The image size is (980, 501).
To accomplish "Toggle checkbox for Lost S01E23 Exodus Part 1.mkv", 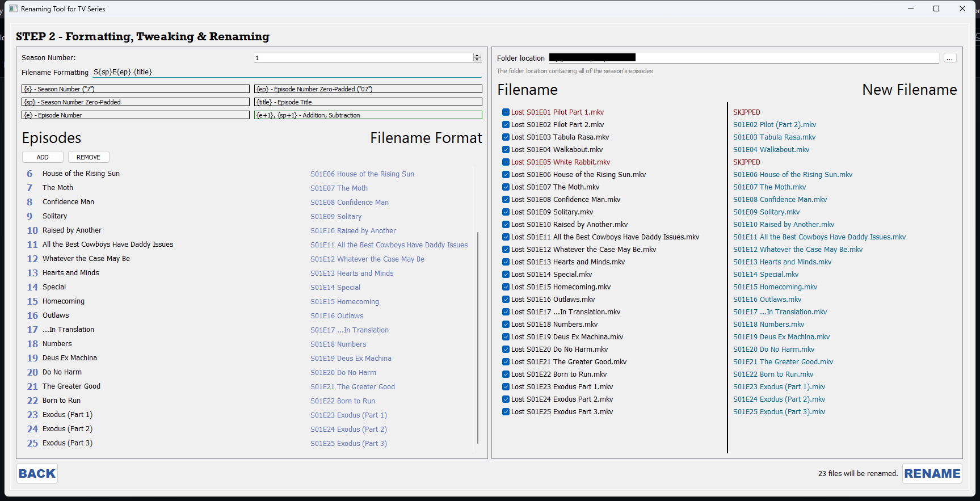I will pos(506,387).
